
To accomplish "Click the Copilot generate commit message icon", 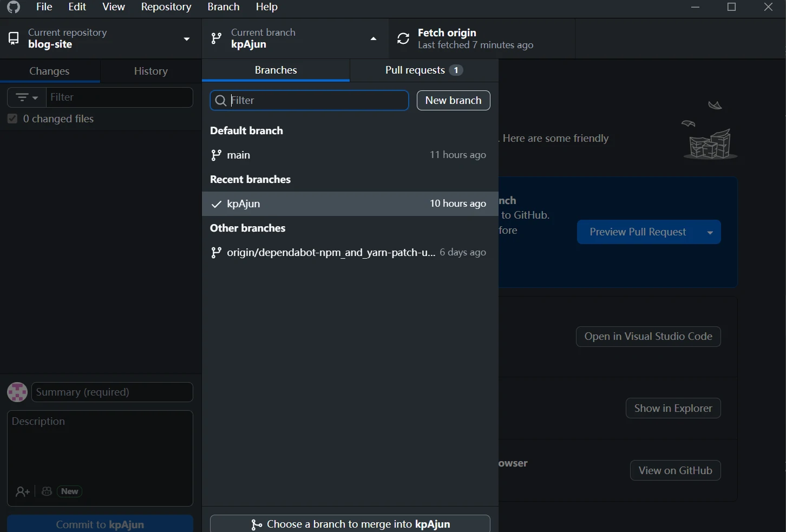I will (x=47, y=491).
